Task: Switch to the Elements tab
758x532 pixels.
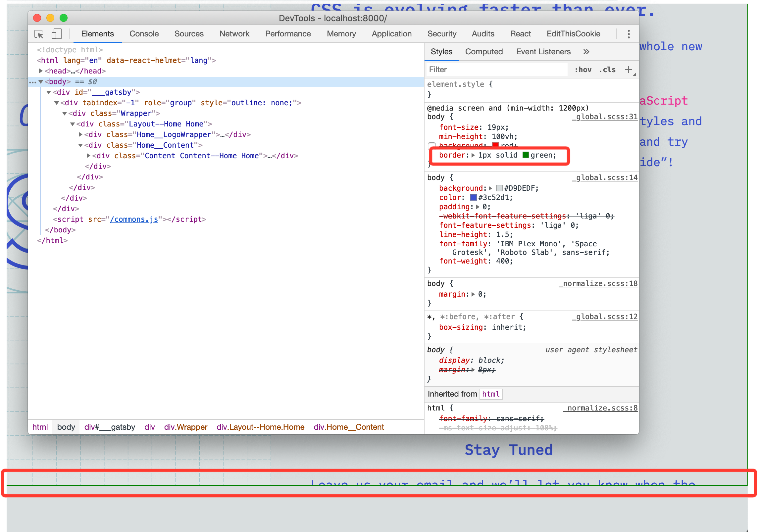Action: click(97, 34)
